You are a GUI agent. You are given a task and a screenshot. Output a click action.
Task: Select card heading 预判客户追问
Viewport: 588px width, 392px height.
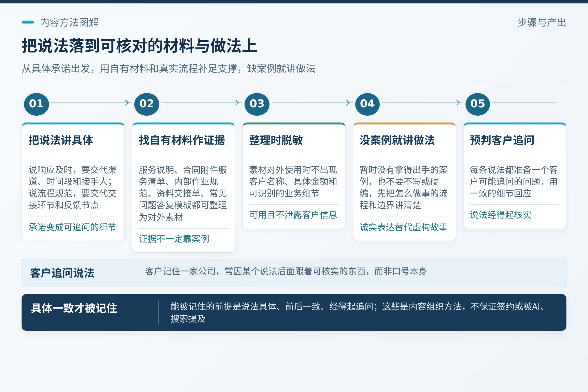click(502, 140)
